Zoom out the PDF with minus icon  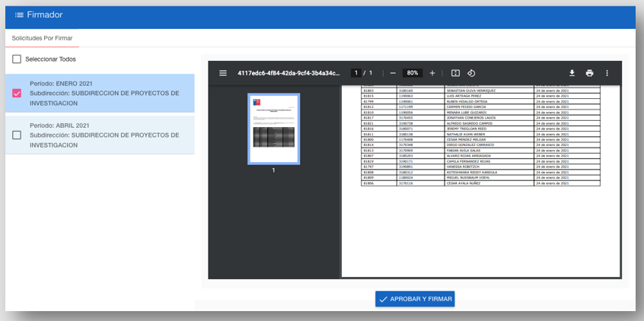(x=393, y=73)
